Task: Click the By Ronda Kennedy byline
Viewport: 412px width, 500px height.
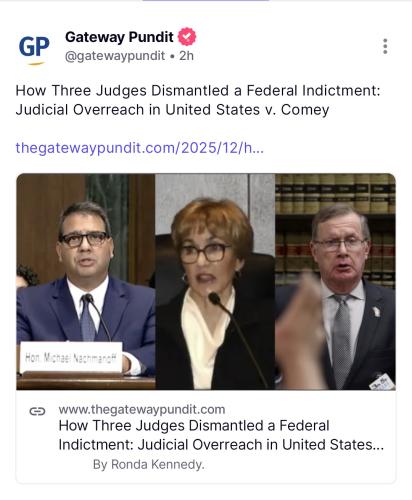Action: pos(149,464)
